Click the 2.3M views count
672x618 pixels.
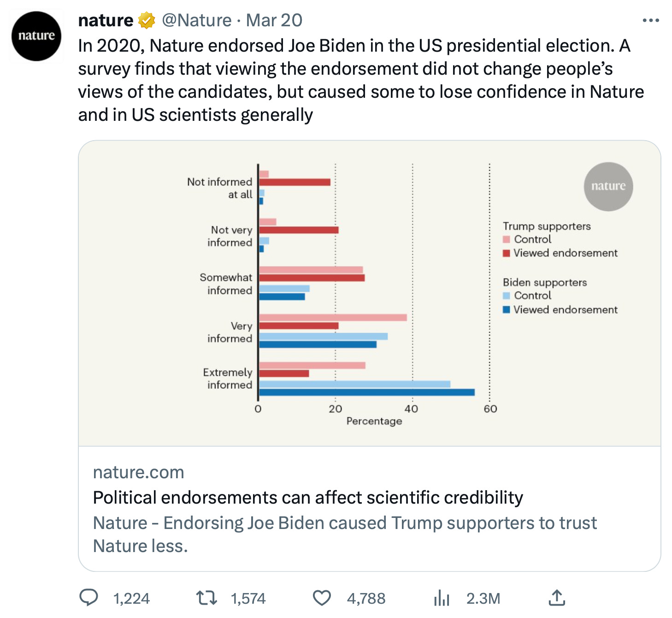(x=483, y=599)
